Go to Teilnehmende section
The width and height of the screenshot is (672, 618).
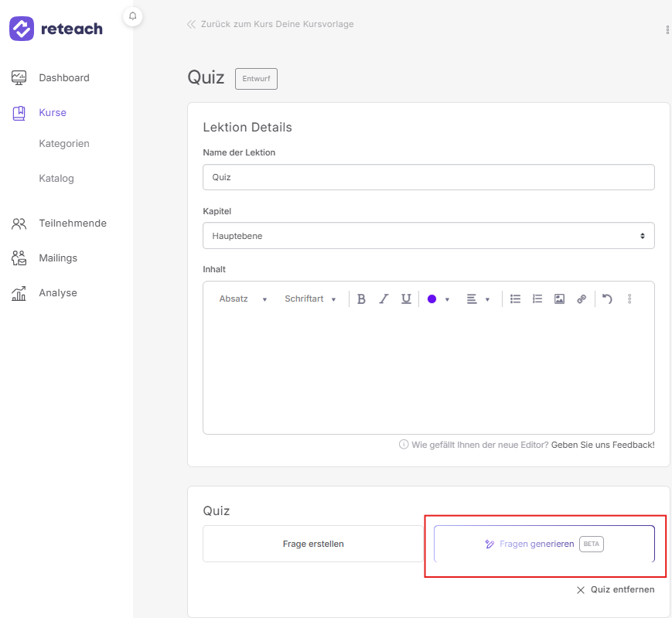point(73,224)
